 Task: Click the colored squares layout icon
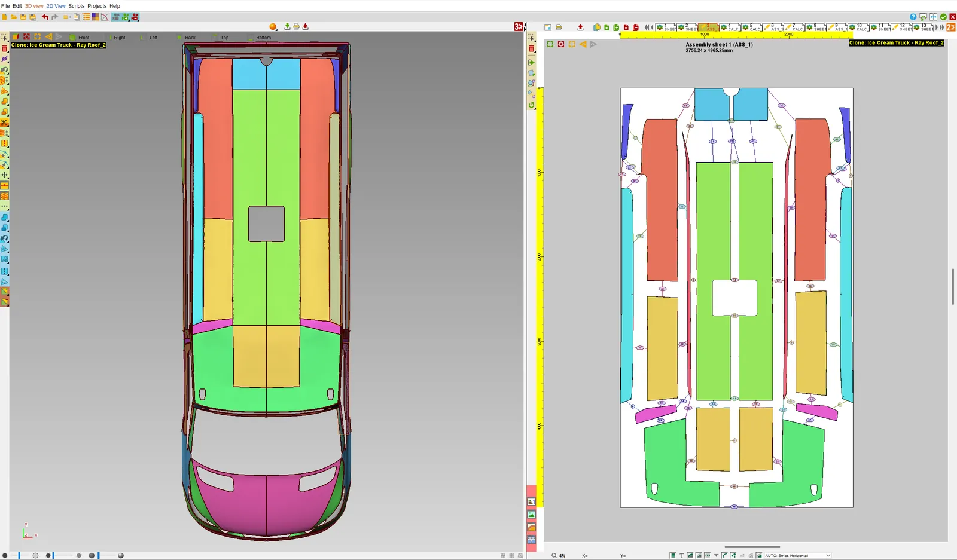click(x=95, y=17)
